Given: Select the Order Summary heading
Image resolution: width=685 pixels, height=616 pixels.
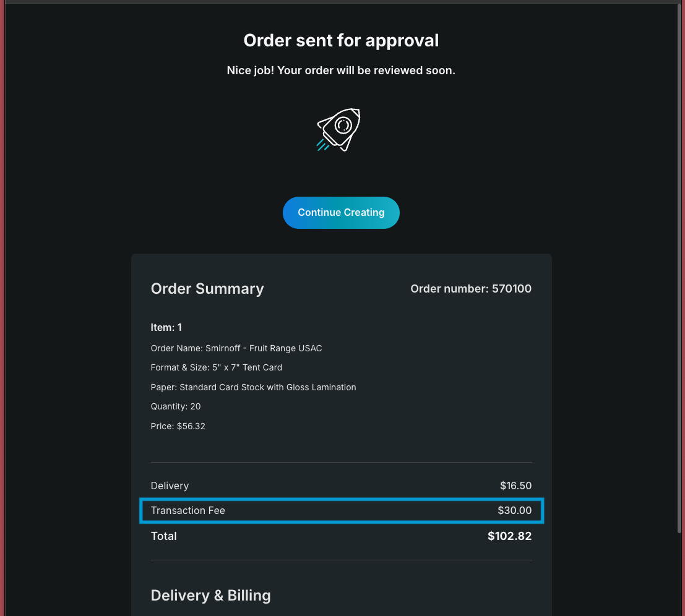Looking at the screenshot, I should point(207,288).
